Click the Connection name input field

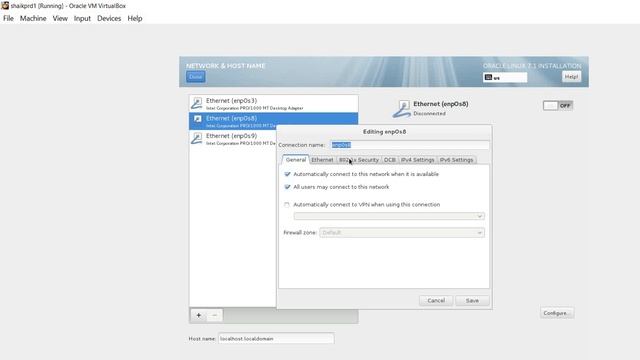[410, 145]
